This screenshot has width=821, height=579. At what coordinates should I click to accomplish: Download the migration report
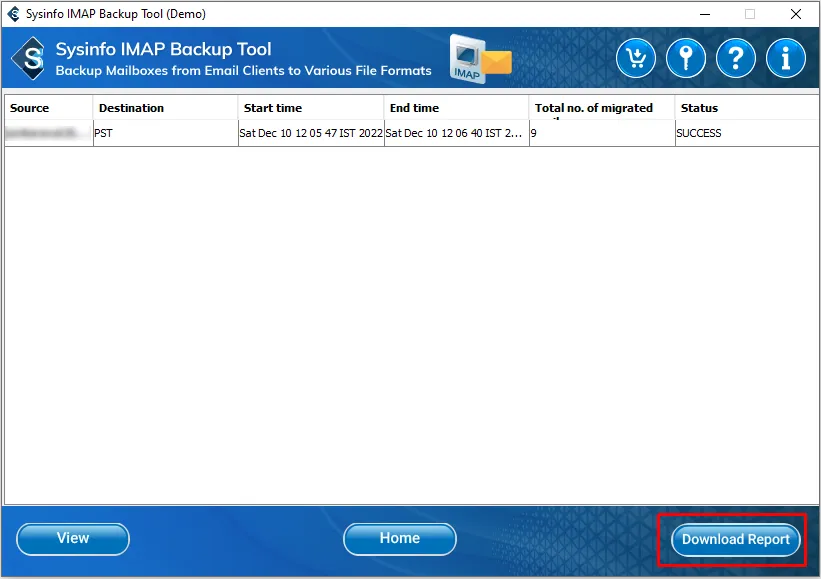coord(735,540)
